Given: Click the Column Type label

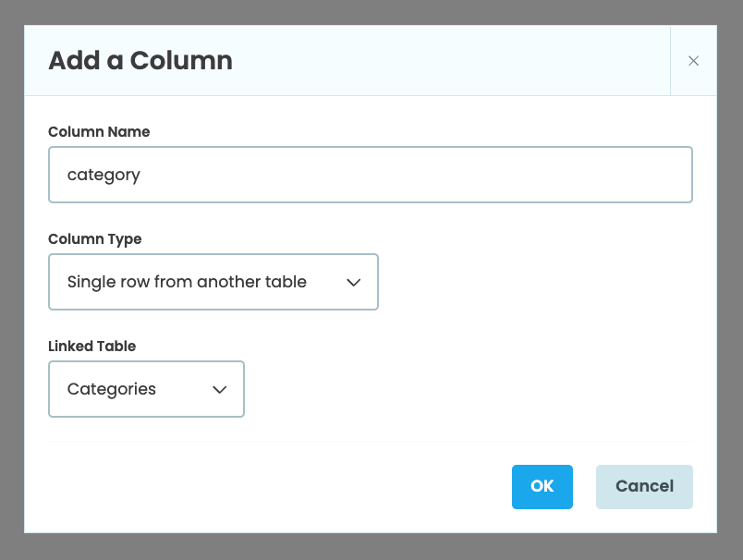Looking at the screenshot, I should point(94,239).
